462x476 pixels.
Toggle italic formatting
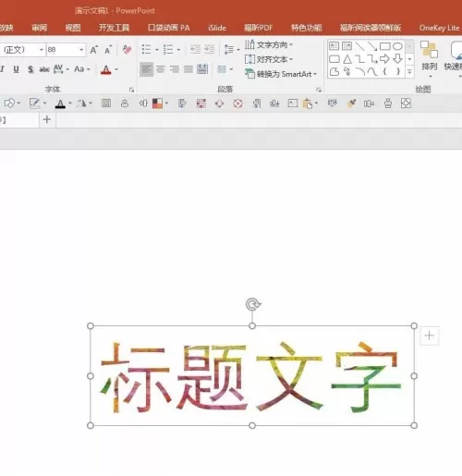coord(3,69)
